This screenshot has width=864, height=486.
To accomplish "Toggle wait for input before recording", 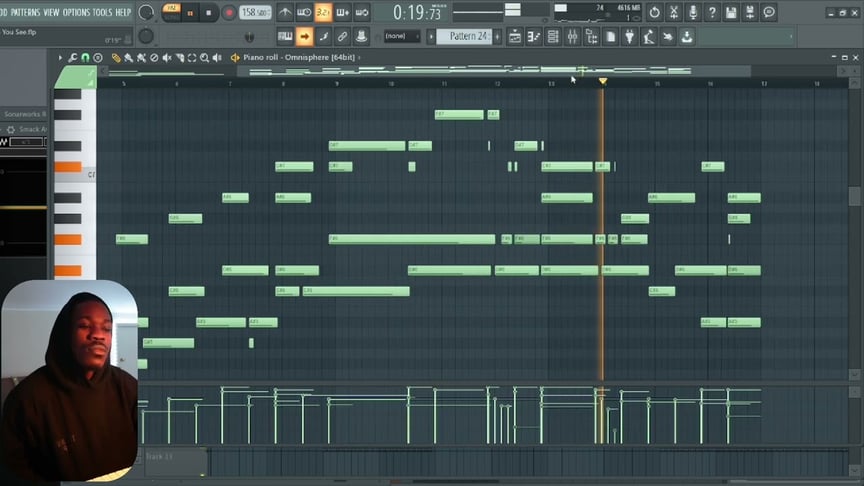I will click(304, 12).
